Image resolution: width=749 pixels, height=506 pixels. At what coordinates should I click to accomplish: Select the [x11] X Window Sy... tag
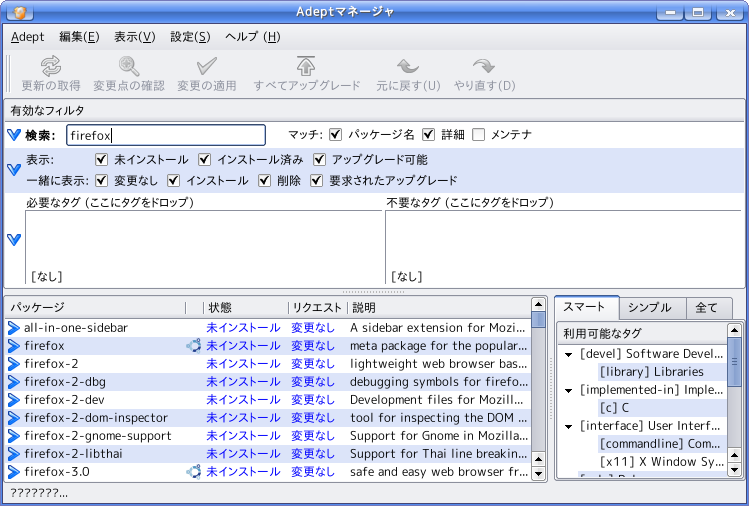[662, 462]
